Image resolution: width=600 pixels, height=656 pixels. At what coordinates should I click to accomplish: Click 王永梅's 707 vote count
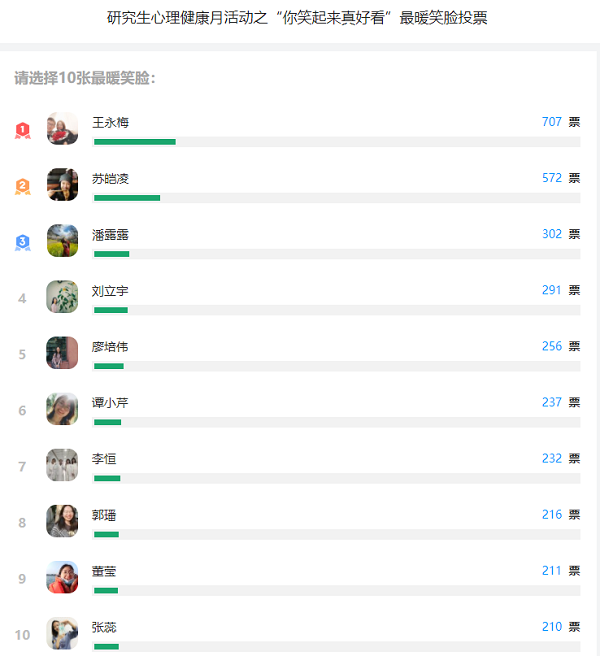click(x=552, y=122)
